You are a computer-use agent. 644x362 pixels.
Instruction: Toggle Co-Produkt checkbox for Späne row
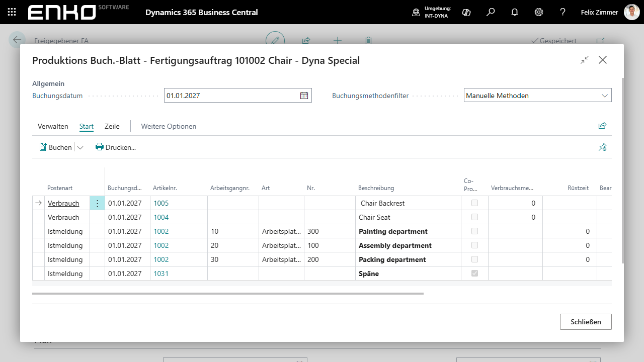coord(474,274)
